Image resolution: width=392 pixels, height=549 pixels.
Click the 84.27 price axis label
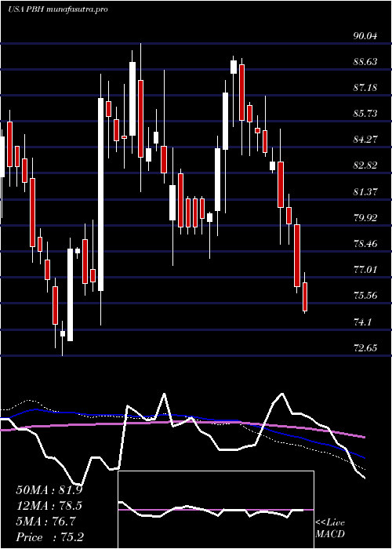click(366, 140)
